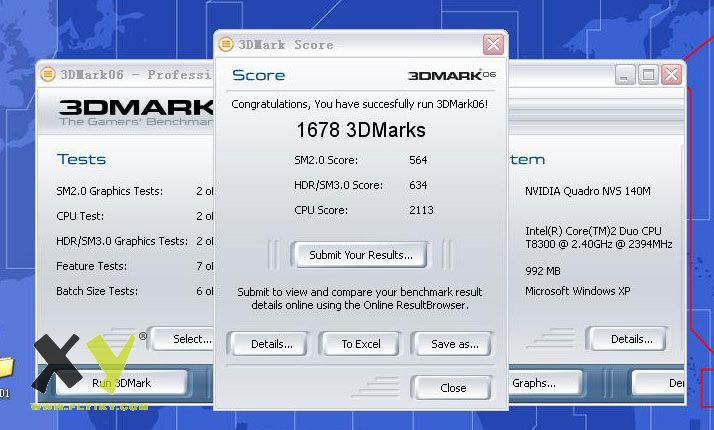This screenshot has height=430, width=714.
Task: Click the SM2.0 Score value 564
Action: [418, 160]
